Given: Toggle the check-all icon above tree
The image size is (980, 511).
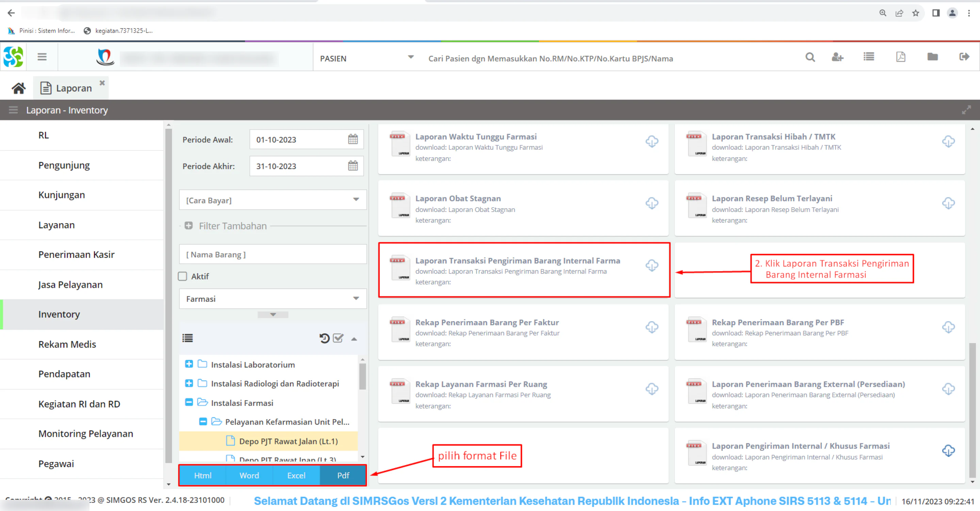Looking at the screenshot, I should (x=338, y=338).
